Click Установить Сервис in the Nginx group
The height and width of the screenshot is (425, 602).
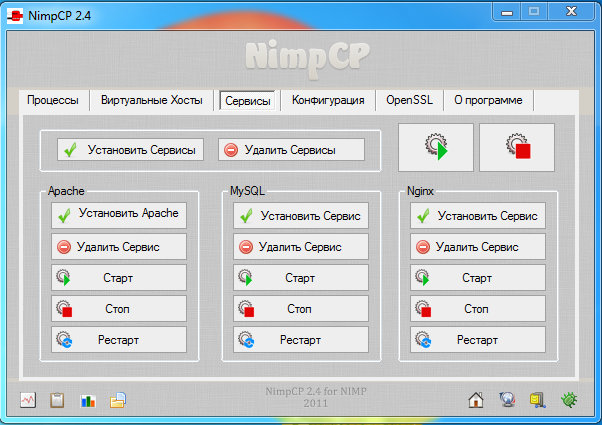[x=478, y=215]
